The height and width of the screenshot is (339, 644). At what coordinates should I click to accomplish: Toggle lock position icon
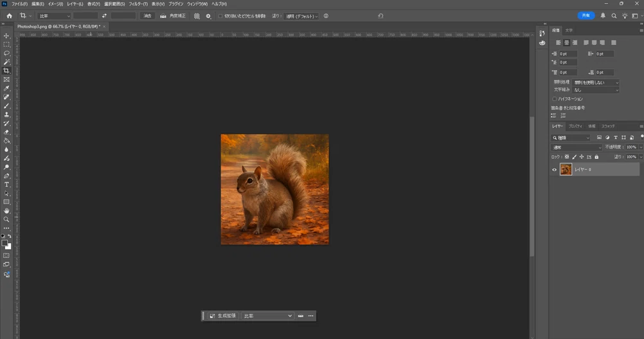(x=582, y=157)
